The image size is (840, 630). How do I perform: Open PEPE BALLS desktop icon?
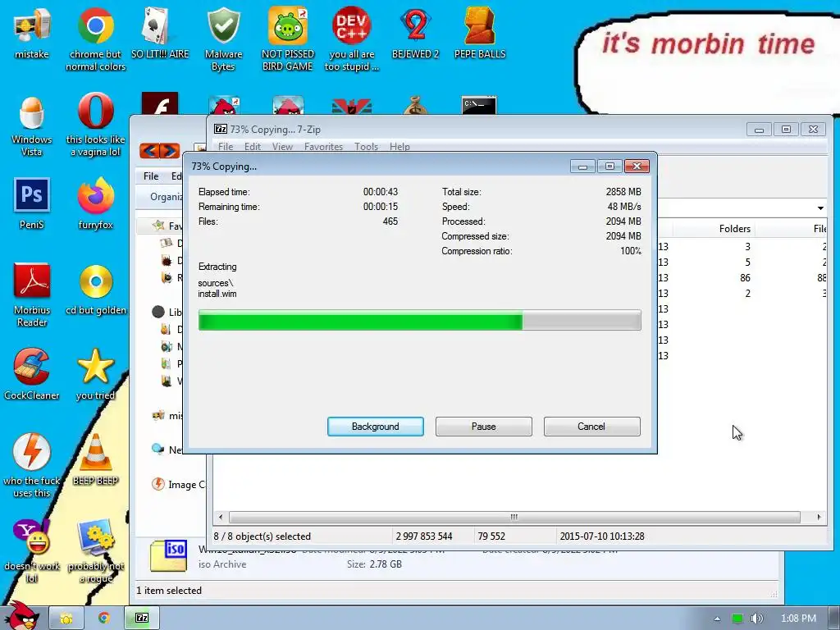click(479, 33)
